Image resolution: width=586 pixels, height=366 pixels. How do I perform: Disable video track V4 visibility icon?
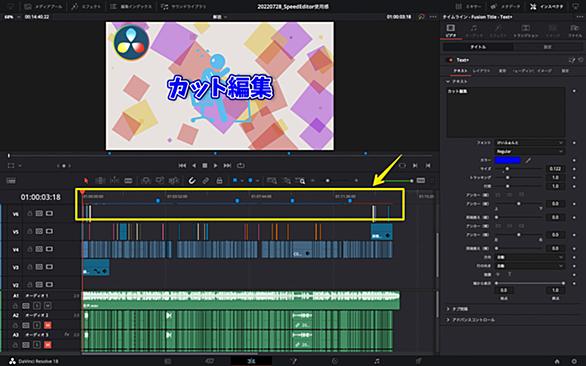(x=49, y=249)
